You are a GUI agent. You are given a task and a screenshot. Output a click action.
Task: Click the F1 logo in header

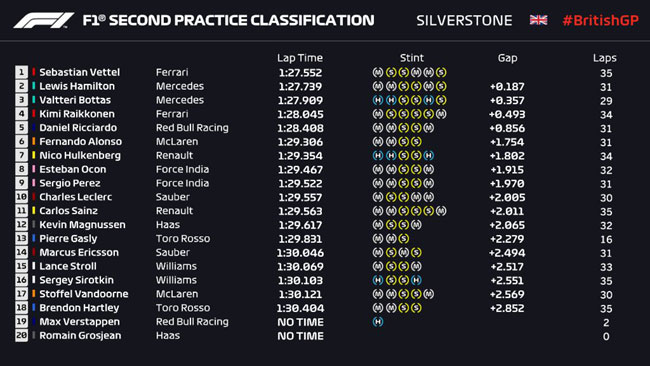pos(44,20)
